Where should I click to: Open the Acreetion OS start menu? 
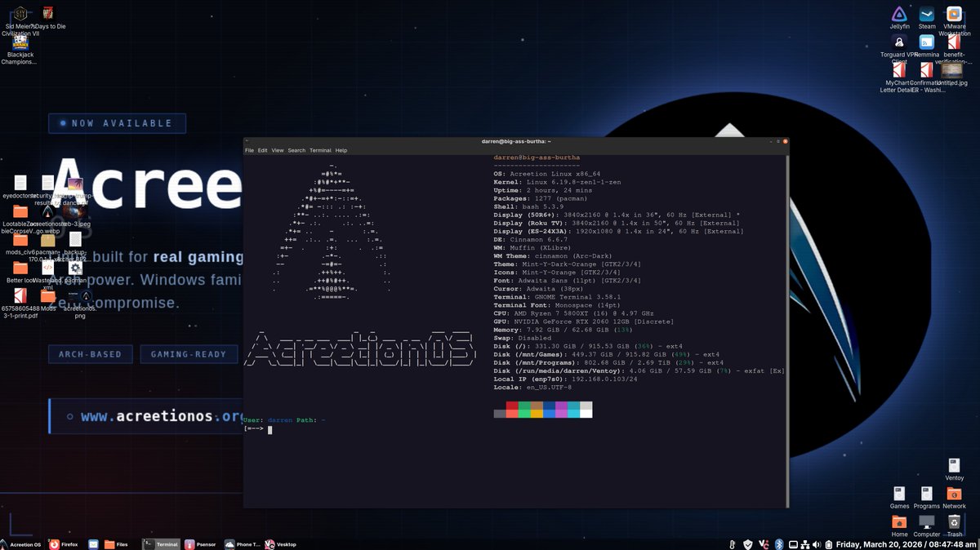tap(22, 543)
